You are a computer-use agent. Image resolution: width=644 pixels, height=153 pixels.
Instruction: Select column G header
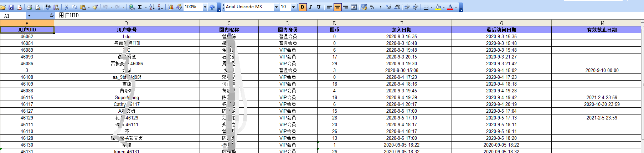(501, 23)
